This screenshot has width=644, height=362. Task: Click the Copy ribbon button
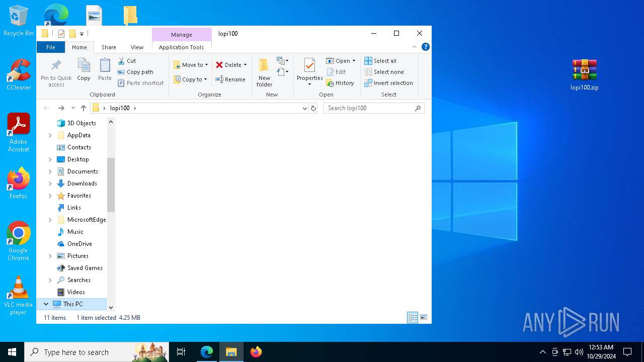84,69
